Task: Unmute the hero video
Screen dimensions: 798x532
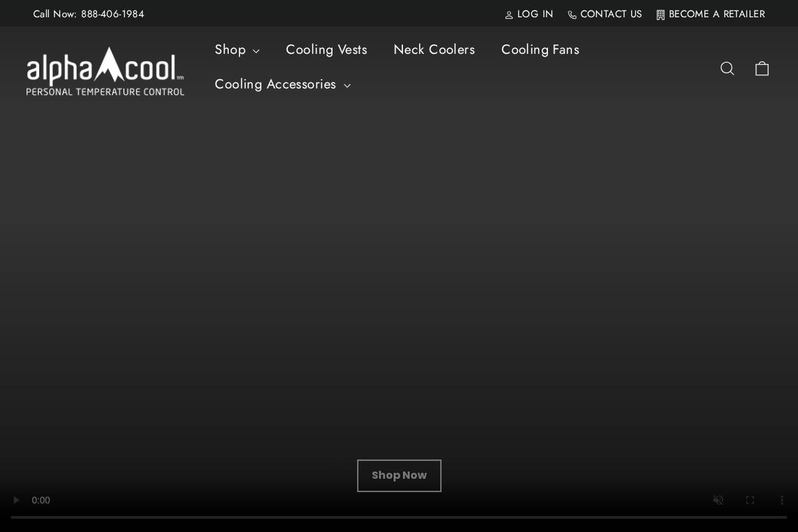Action: pos(718,500)
